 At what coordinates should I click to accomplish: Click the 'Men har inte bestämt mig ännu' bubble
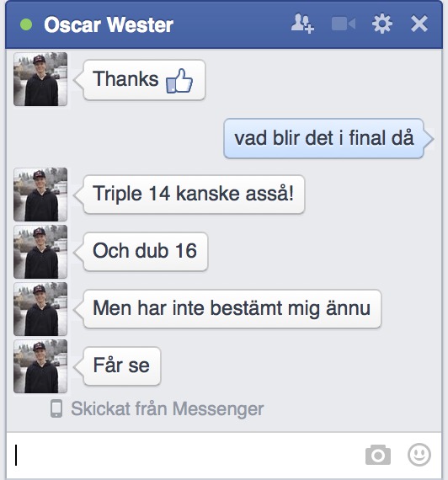[232, 309]
